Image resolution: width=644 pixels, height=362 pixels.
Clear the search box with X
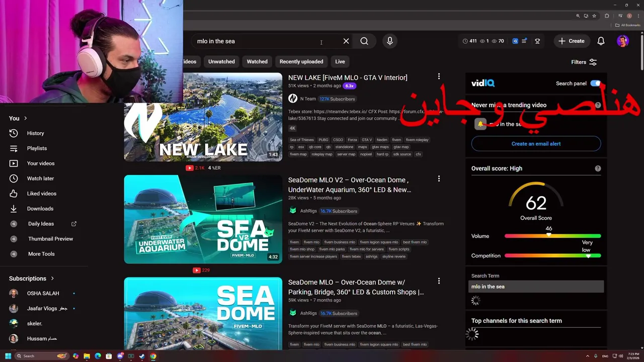[346, 41]
